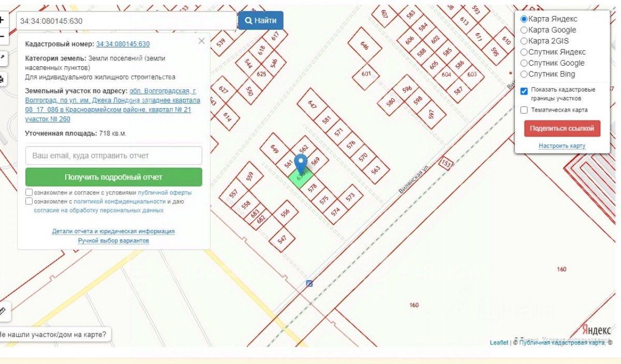Click parcel 614 on the map
Viewport: 621px width, 364px height.
pyautogui.click(x=227, y=117)
